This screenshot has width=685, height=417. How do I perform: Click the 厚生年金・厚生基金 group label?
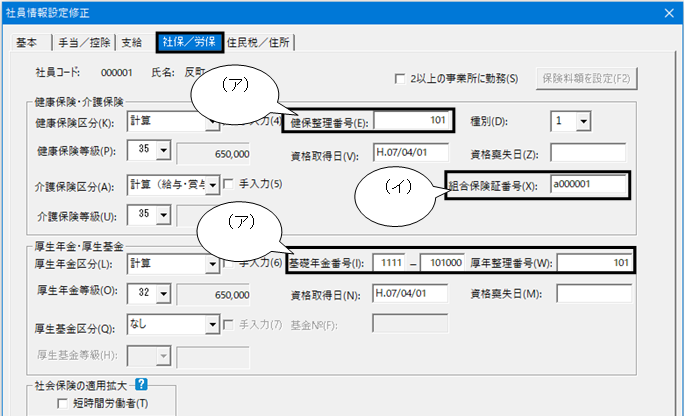click(79, 246)
